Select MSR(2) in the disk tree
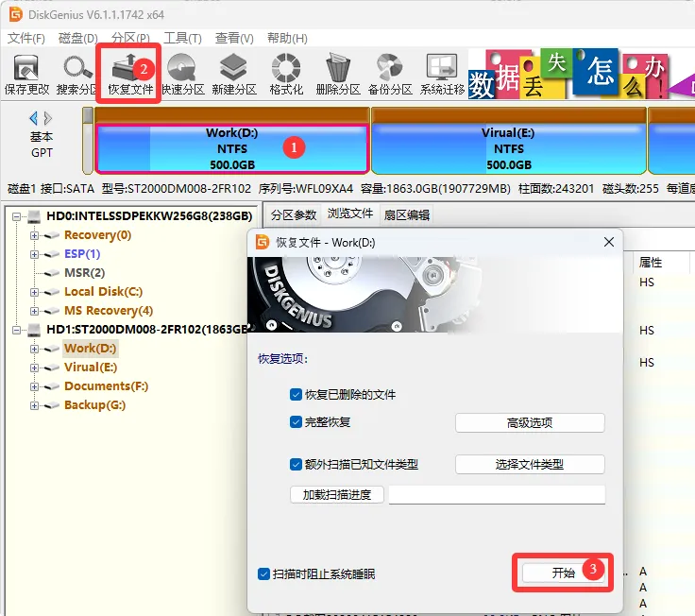 [x=85, y=273]
